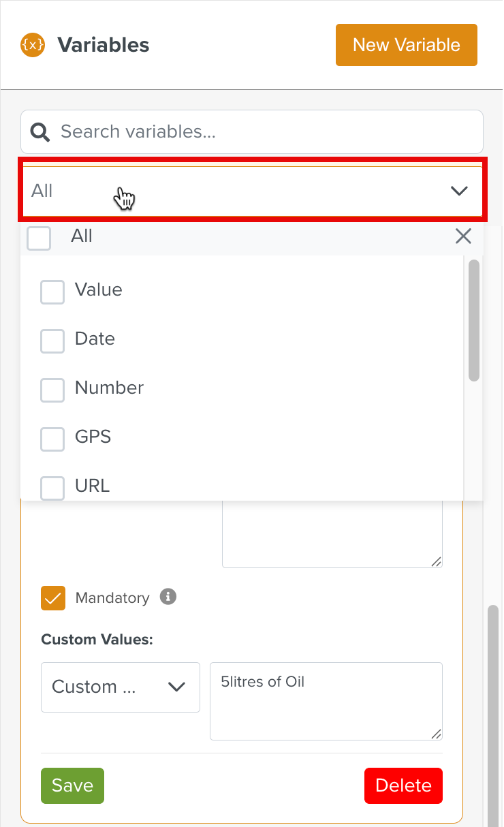Enable the Value filter checkbox
The width and height of the screenshot is (504, 827).
tap(52, 292)
